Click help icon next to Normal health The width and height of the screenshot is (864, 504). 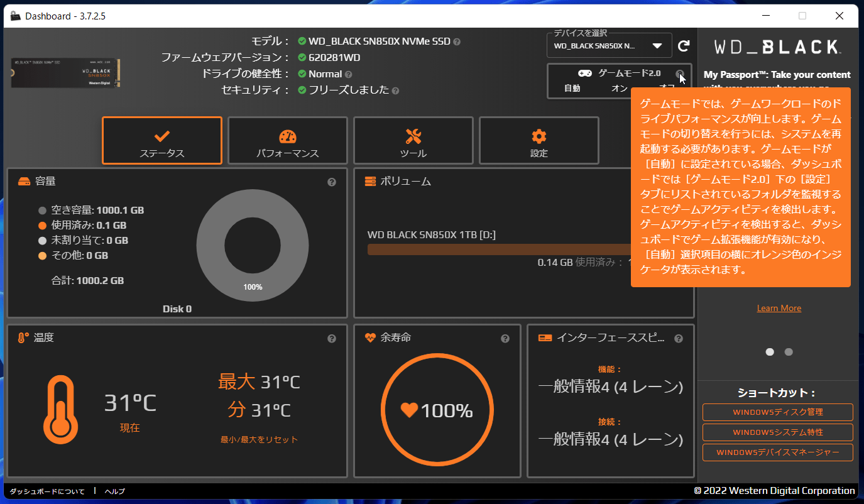pyautogui.click(x=349, y=75)
